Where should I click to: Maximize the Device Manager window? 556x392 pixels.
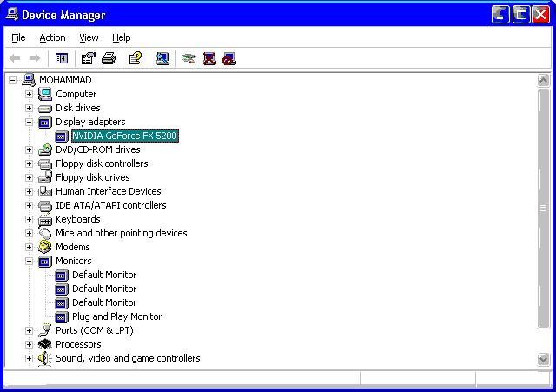coord(521,15)
